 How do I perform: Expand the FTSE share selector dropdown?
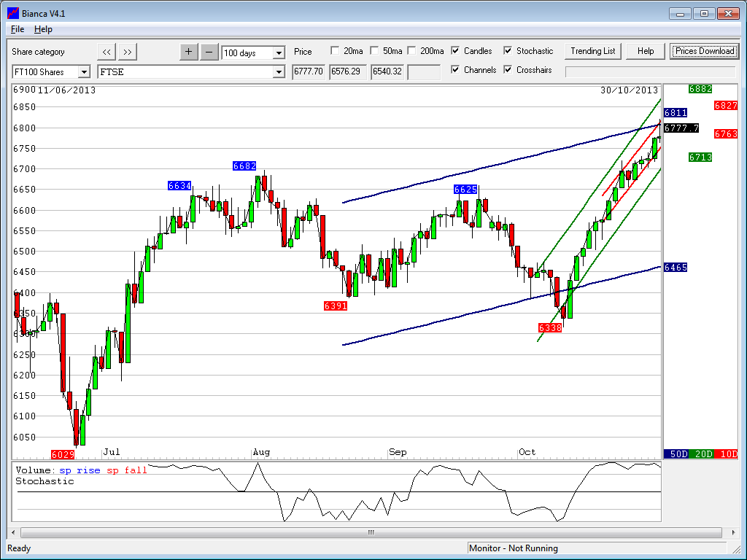pos(279,72)
